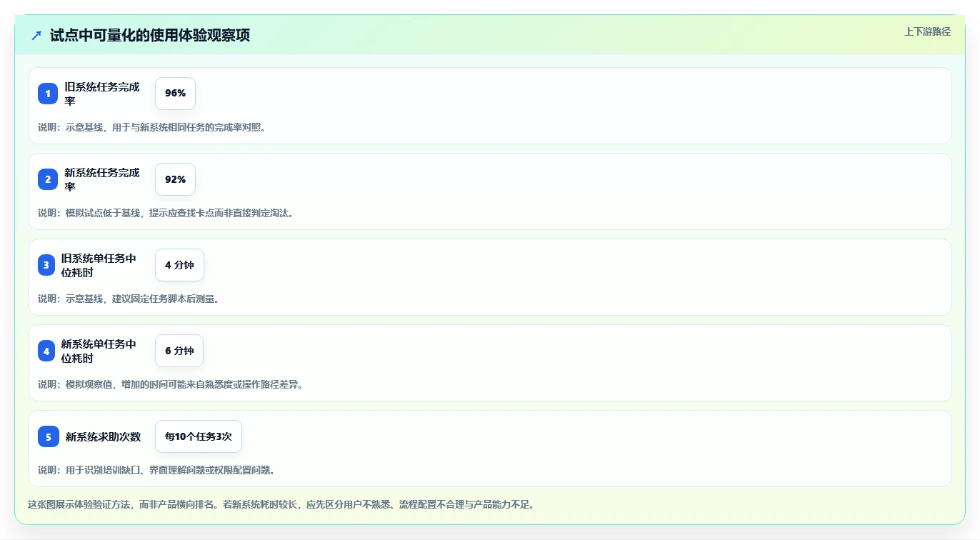980x540 pixels.
Task: Click the footer text 这张图展示体验验证方法
Action: pos(281,504)
